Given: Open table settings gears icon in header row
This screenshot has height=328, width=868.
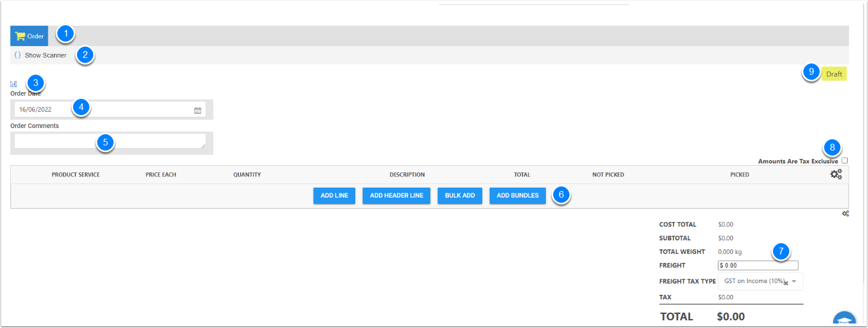Looking at the screenshot, I should [836, 175].
